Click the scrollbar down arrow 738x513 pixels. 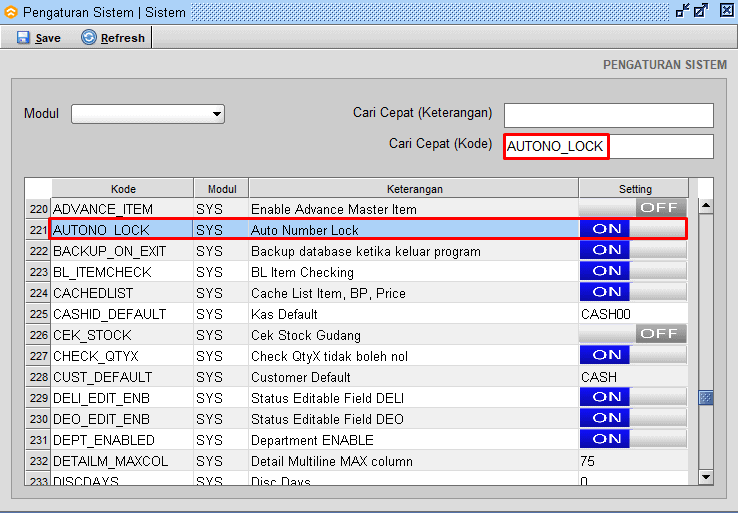click(x=706, y=477)
